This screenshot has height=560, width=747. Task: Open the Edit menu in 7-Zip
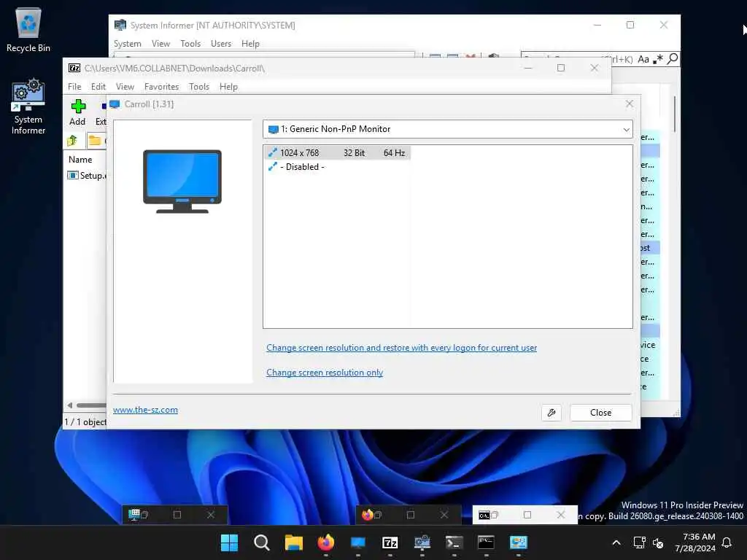(98, 87)
